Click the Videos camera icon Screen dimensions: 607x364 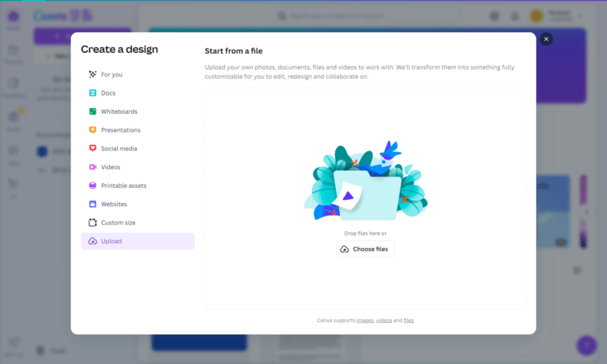[92, 167]
